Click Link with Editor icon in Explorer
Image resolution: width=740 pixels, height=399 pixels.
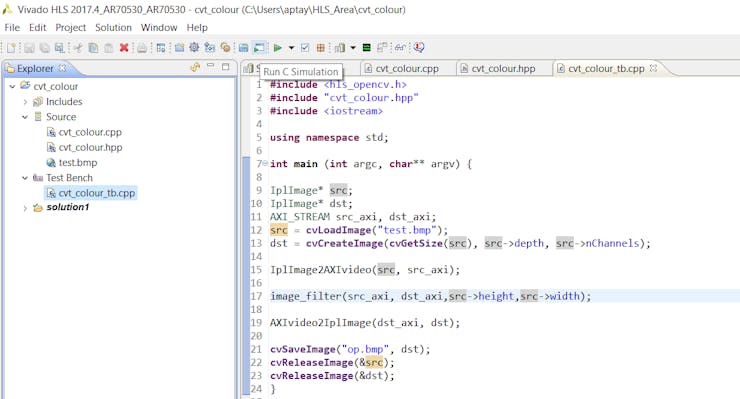pos(195,68)
